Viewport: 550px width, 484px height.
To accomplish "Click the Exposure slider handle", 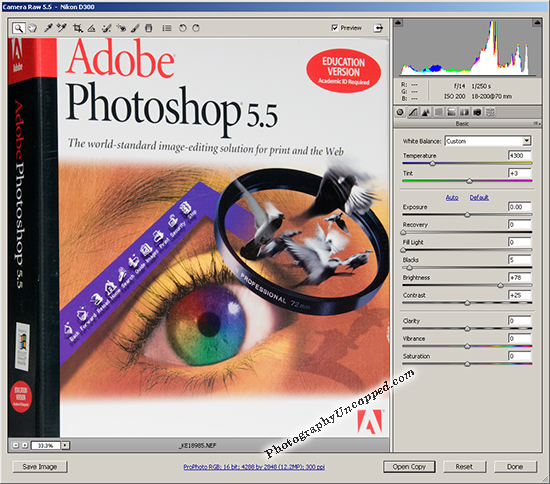I will click(x=467, y=215).
